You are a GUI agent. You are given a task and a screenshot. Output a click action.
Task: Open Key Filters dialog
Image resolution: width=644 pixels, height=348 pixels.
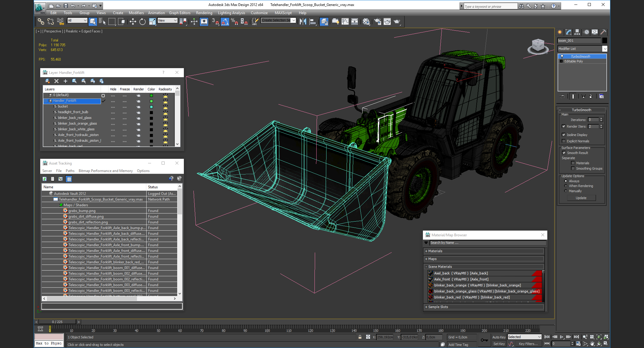(528, 344)
